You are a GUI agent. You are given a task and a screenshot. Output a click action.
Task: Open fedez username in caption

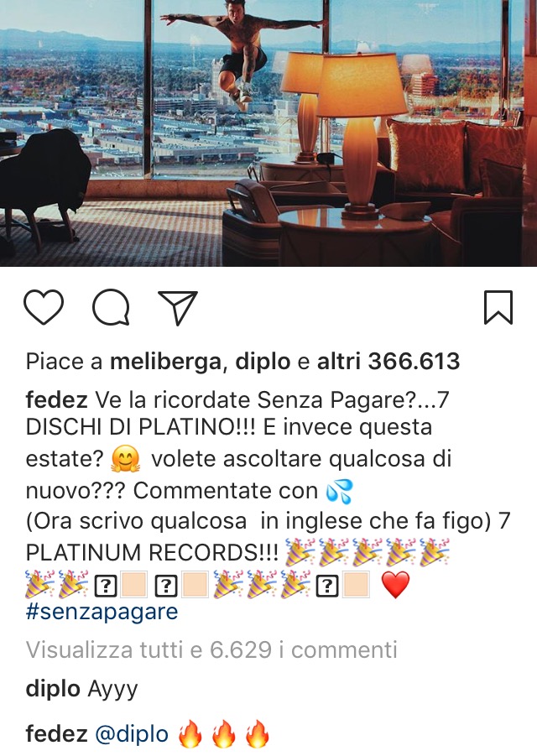[56, 399]
